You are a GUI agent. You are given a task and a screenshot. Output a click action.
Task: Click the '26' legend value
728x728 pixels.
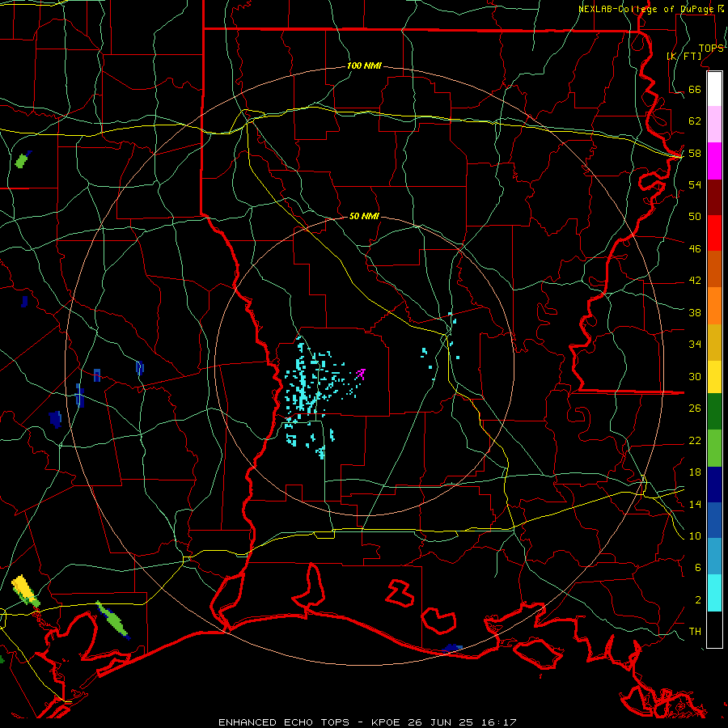click(x=695, y=408)
